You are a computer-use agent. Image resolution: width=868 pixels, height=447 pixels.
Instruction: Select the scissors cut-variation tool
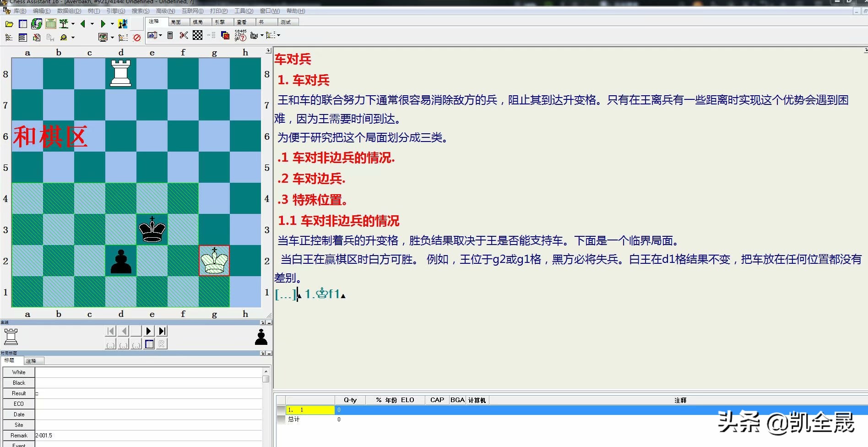pyautogui.click(x=183, y=36)
